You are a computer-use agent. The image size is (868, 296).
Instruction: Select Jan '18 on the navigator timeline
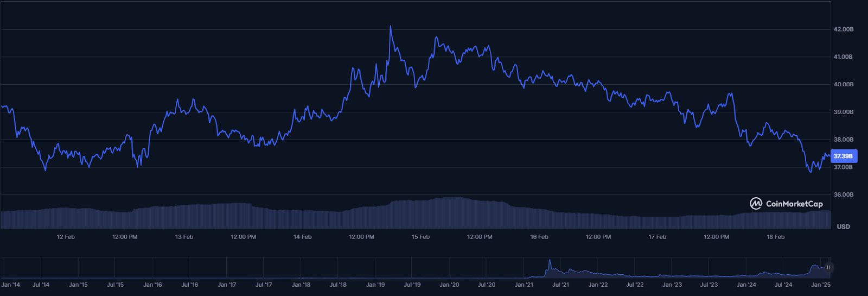301,285
